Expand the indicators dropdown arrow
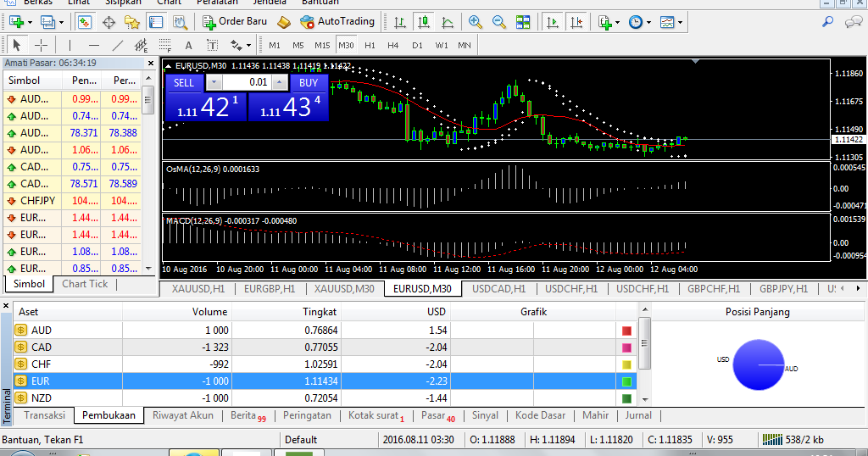The image size is (868, 456). pos(617,23)
